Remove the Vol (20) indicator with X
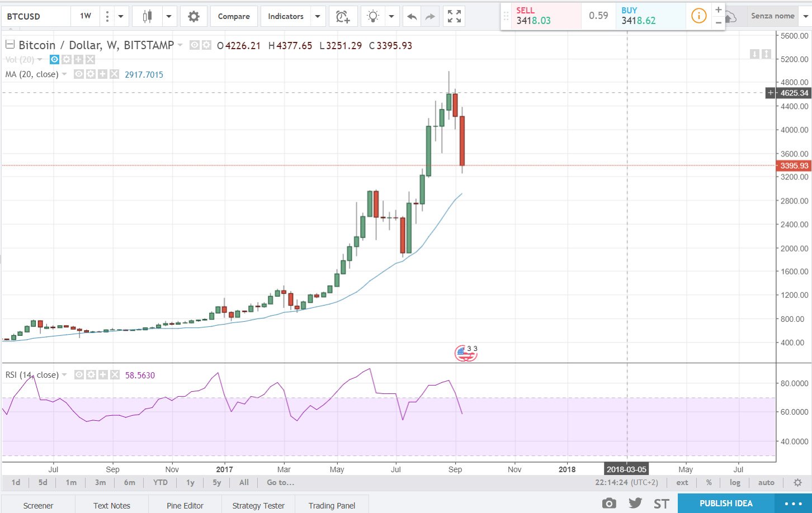The image size is (812, 513). click(90, 59)
